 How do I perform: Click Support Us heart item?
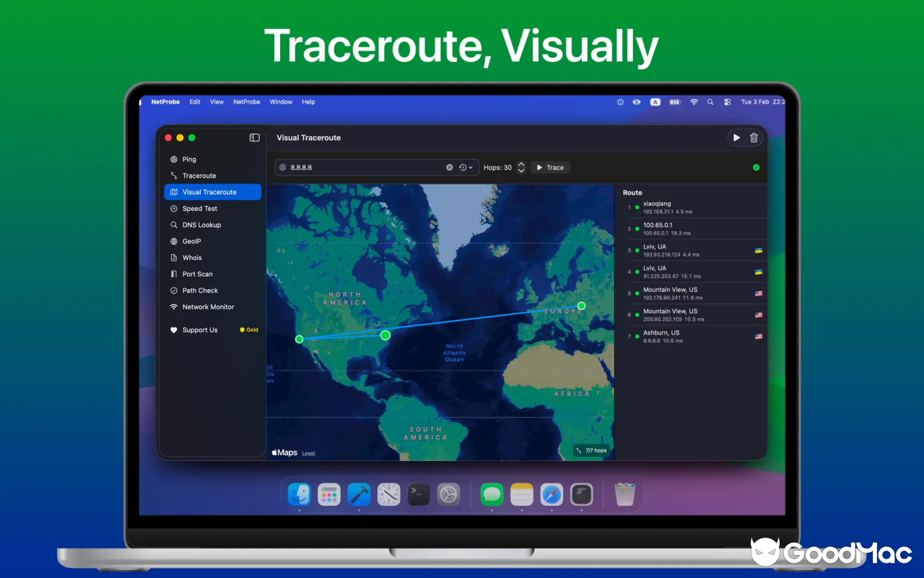[193, 329]
